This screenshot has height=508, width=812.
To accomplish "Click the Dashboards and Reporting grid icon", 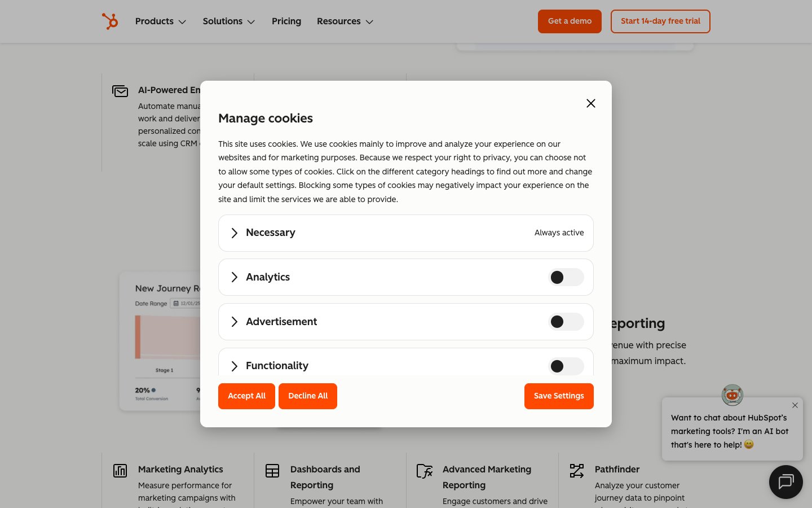I will click(x=272, y=471).
